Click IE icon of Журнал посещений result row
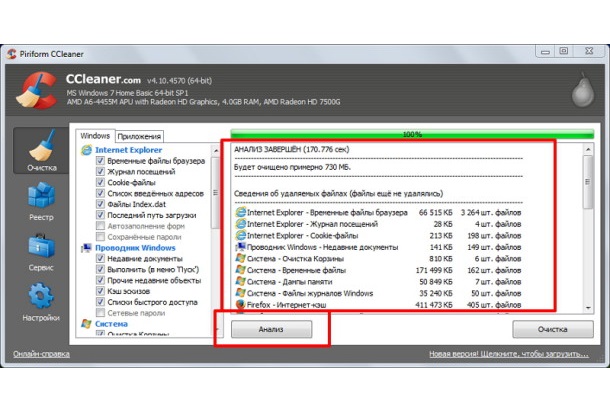The height and width of the screenshot is (411, 610). (240, 224)
